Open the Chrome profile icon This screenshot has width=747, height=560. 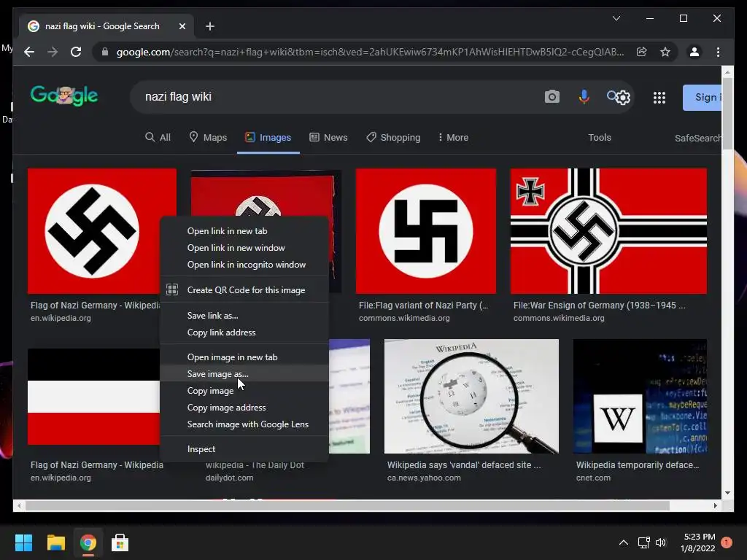coord(694,52)
